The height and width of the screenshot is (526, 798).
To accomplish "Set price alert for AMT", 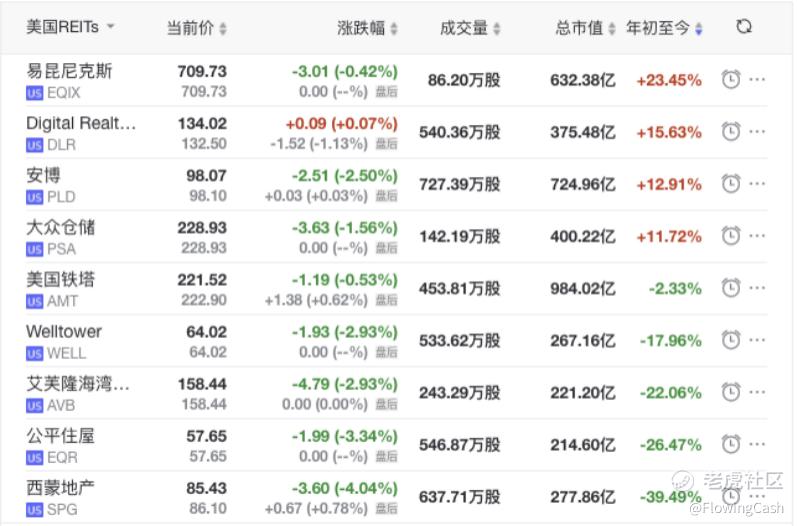I will pos(731,288).
